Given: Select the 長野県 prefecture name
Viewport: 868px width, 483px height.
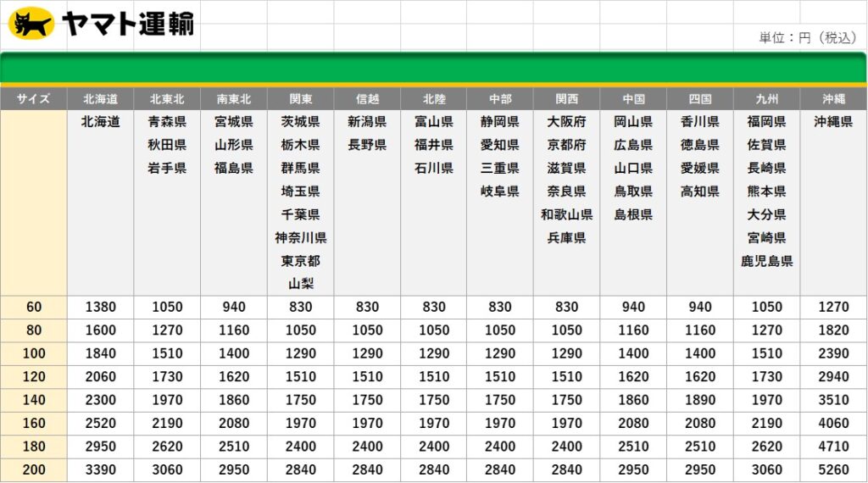Looking at the screenshot, I should point(367,145).
